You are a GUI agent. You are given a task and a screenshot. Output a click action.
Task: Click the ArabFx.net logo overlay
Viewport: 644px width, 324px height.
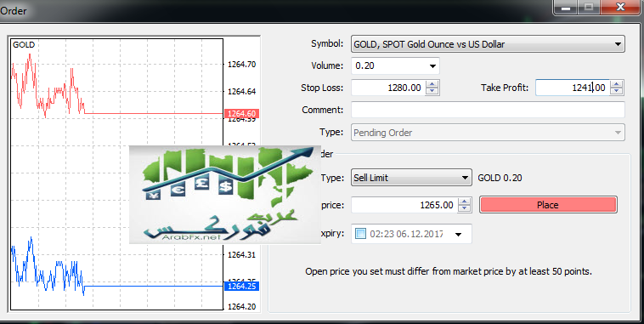(x=224, y=195)
